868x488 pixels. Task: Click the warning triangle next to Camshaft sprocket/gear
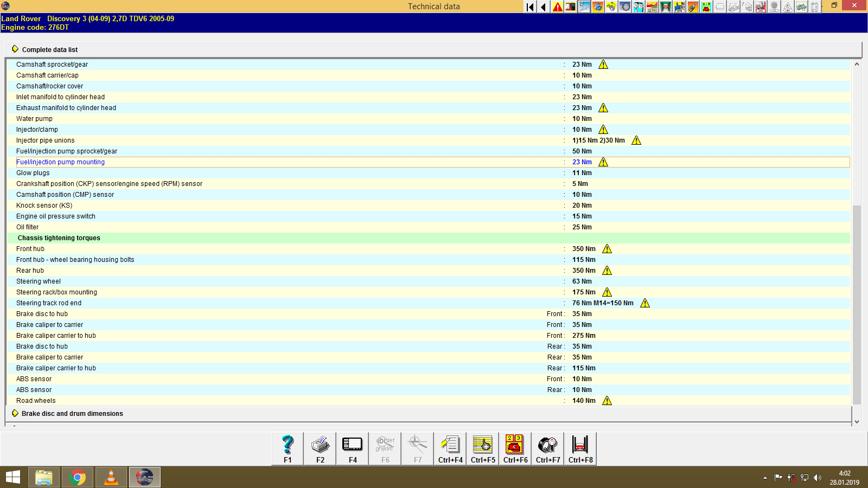click(604, 64)
